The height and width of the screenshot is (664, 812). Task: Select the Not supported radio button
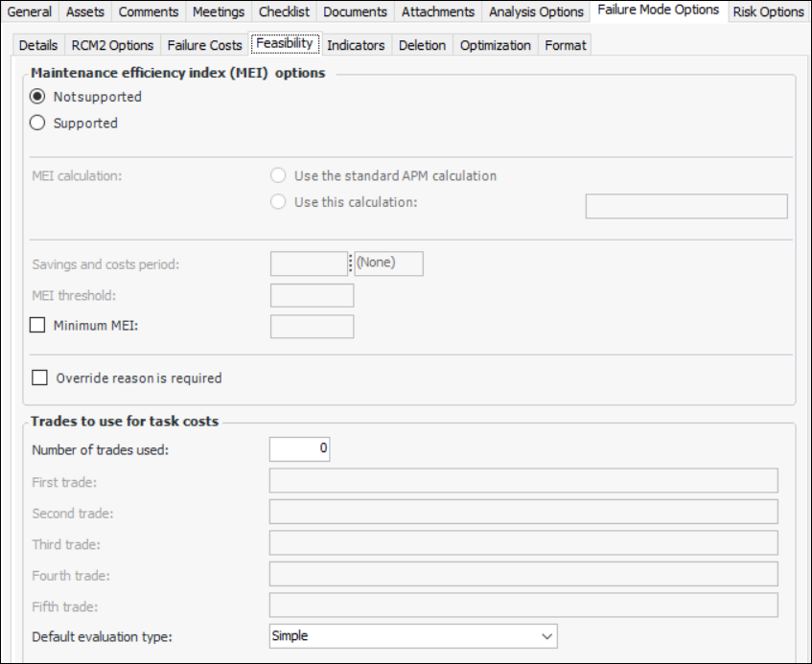[38, 97]
